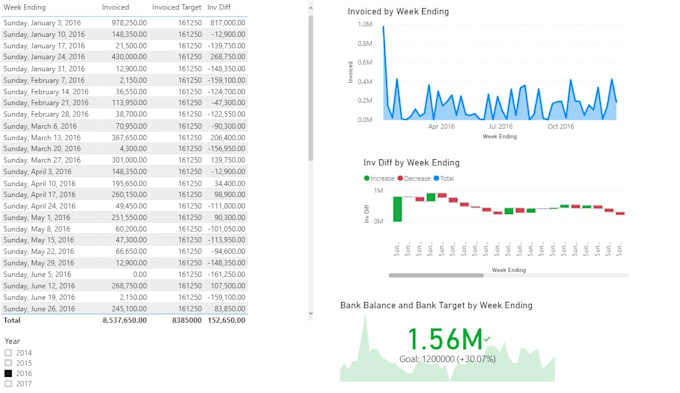Click the 817,000.00 Inv Diff cell
The height and width of the screenshot is (393, 680).
coord(228,23)
